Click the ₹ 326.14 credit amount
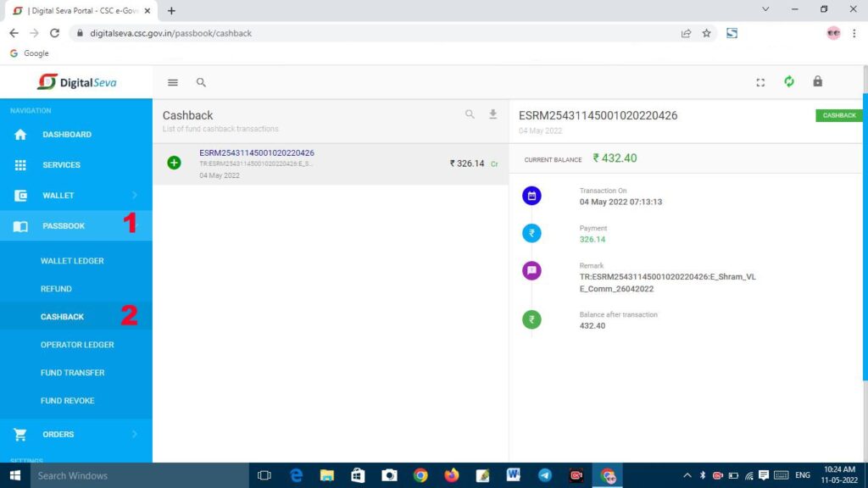Screen dimensions: 868x488 tap(467, 164)
